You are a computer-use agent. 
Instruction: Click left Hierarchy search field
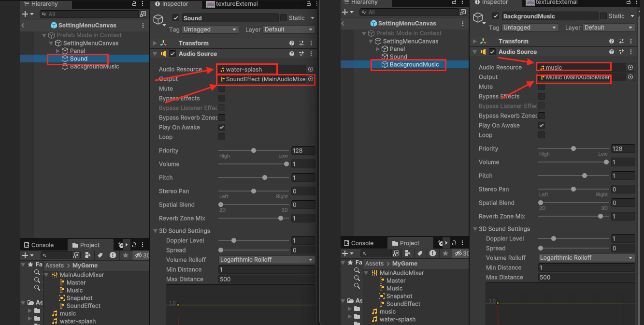[x=89, y=14]
